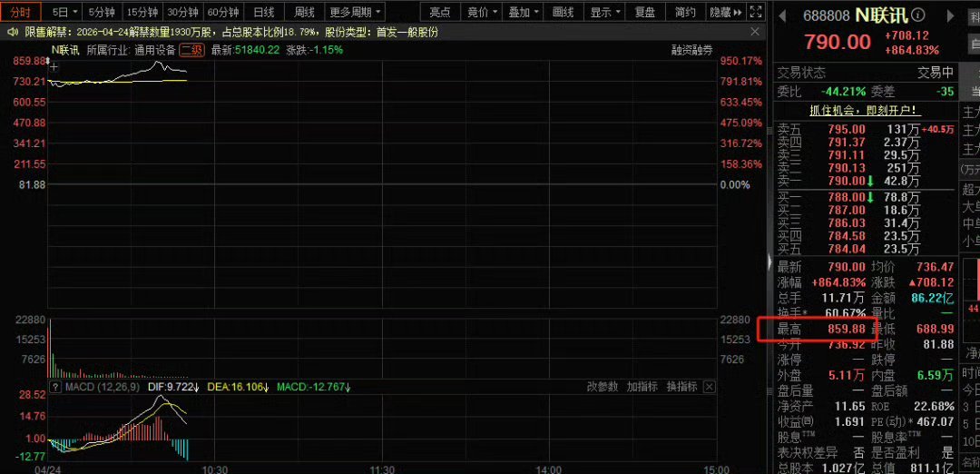Open the 5日 period dropdown
The width and height of the screenshot is (980, 474).
[x=65, y=12]
